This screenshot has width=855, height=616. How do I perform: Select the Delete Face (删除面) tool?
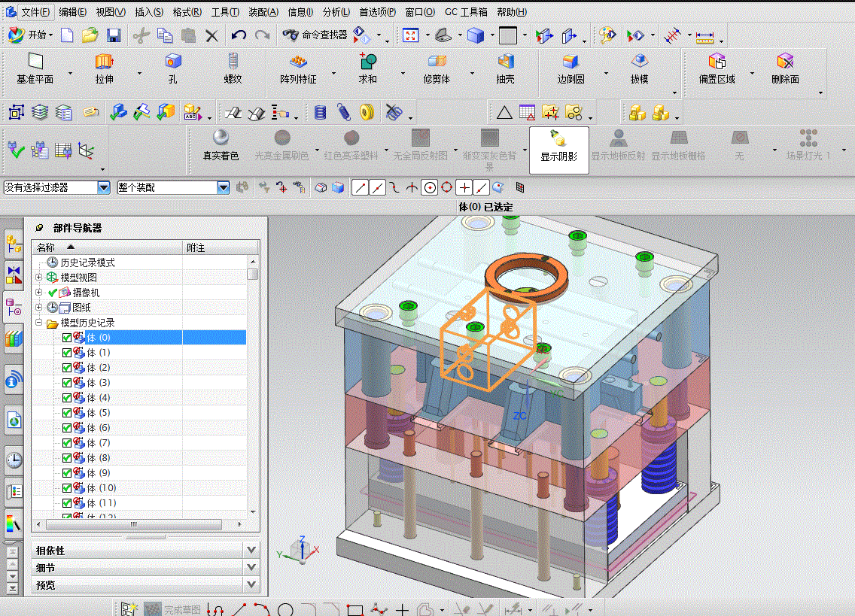coord(785,68)
